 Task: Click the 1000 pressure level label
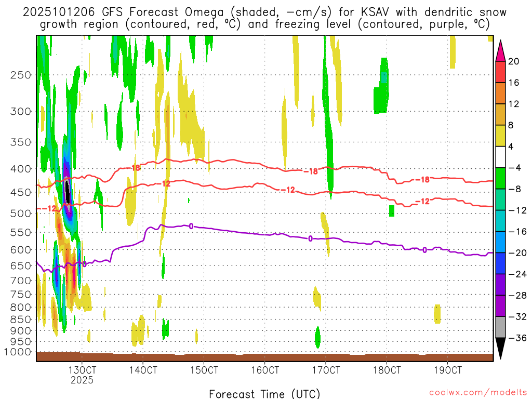tap(18, 352)
